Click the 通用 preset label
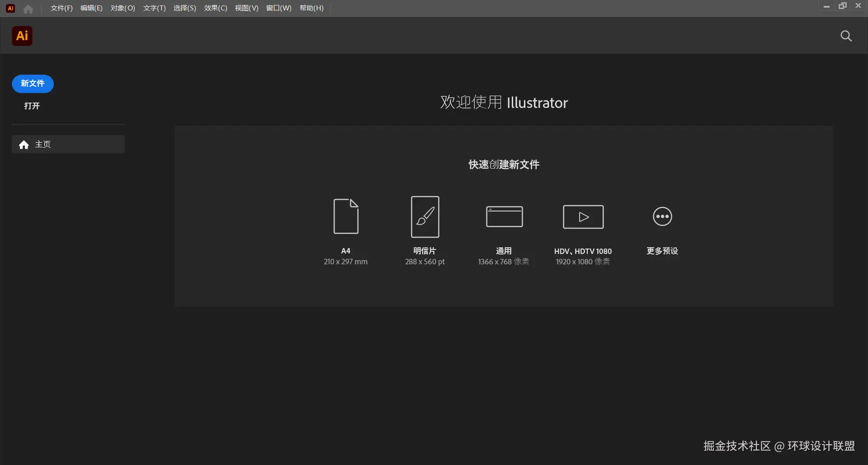868x465 pixels. coord(504,251)
